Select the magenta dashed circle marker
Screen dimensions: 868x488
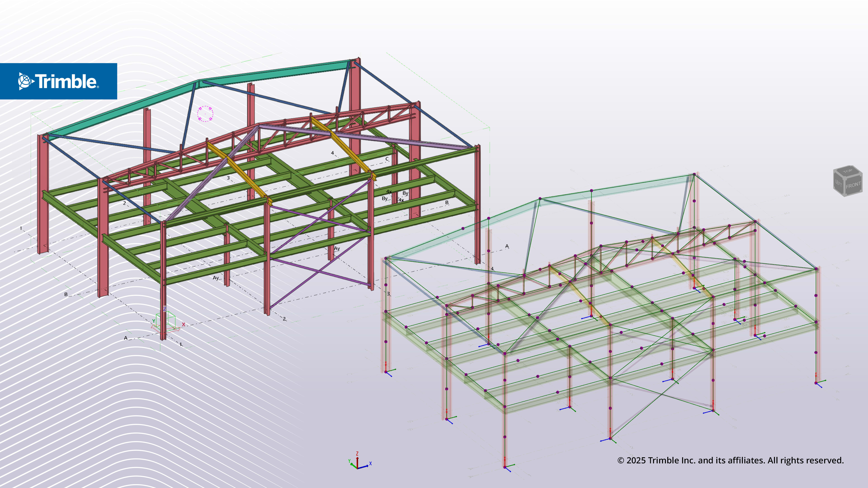[x=205, y=114]
